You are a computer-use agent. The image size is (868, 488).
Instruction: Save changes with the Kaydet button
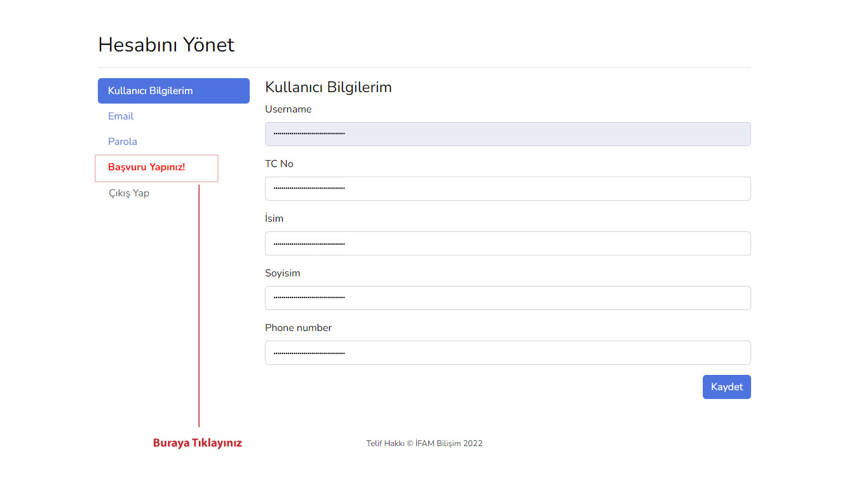click(x=727, y=387)
